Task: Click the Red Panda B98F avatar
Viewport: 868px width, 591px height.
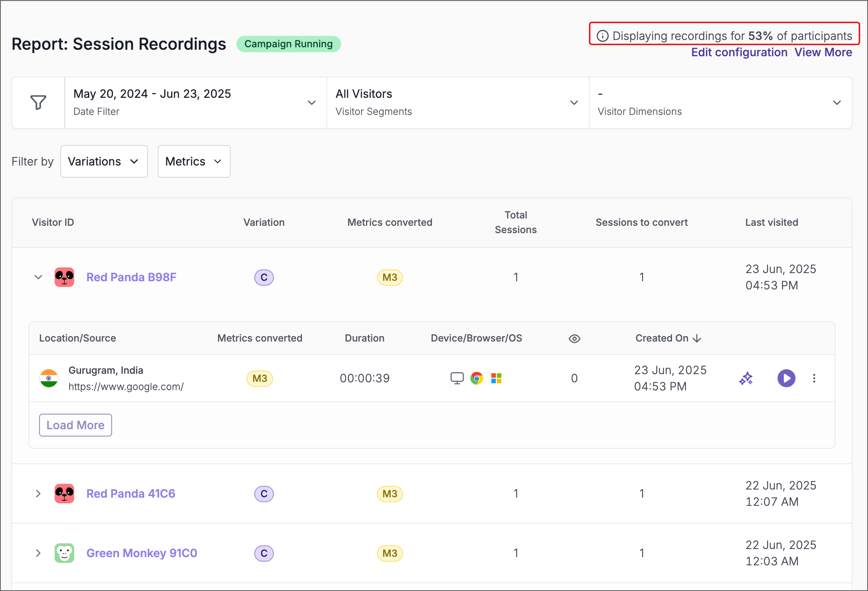Action: pos(64,277)
